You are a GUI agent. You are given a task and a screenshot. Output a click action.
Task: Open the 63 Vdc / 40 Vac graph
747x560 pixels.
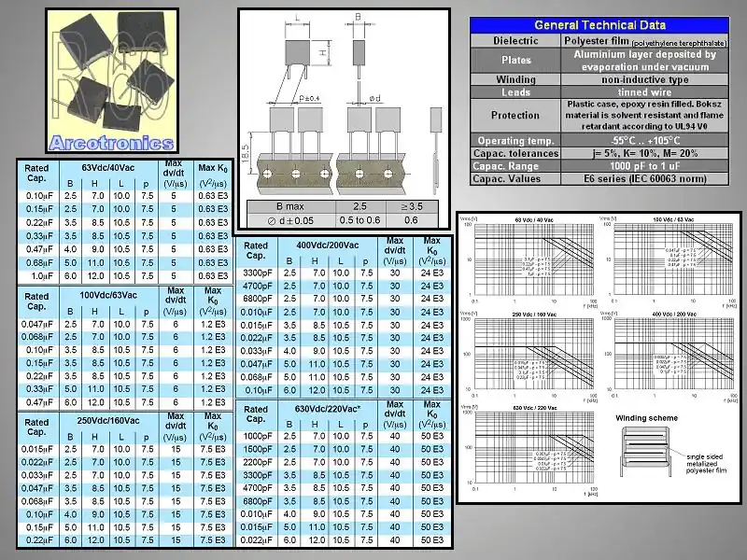532,259
